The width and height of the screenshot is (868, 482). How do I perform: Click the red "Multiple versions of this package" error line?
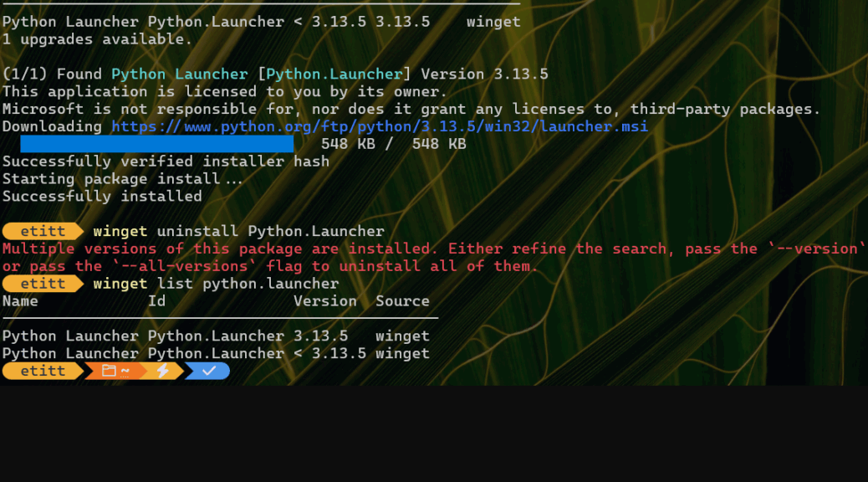[434, 249]
